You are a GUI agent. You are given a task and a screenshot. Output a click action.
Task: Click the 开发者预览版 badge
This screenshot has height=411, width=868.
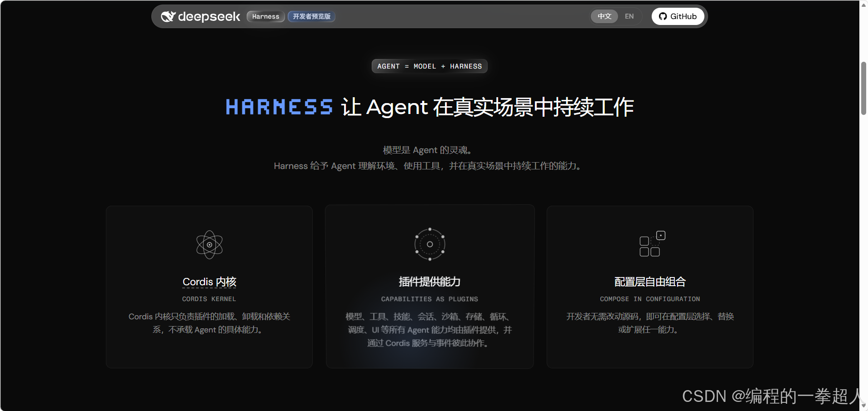(312, 16)
